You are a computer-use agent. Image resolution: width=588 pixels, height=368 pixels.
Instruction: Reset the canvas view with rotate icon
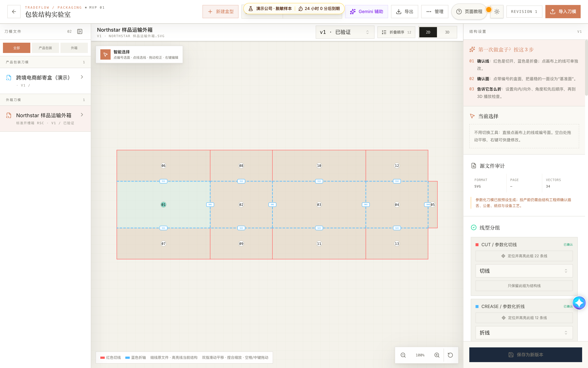pos(450,355)
